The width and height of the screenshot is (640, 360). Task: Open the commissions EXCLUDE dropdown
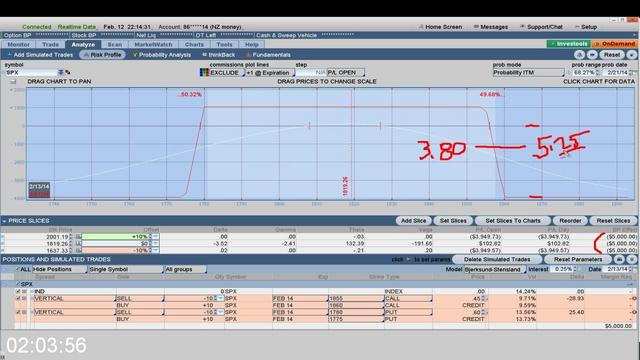[x=227, y=73]
